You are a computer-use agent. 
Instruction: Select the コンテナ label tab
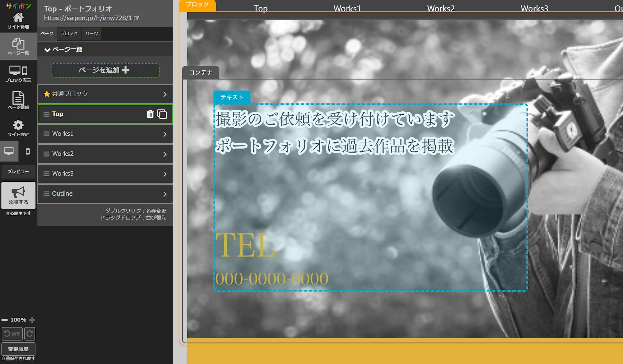click(201, 73)
